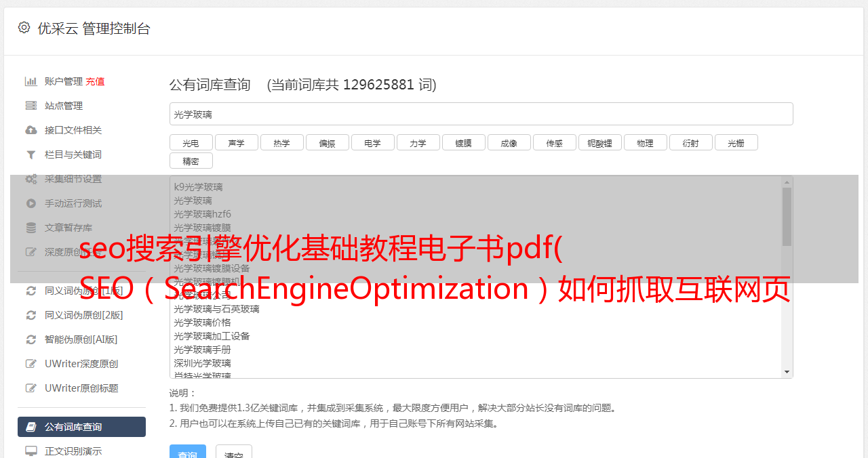Click the refresh icon for 同义词伪原创[2版]
868x458 pixels.
point(31,315)
